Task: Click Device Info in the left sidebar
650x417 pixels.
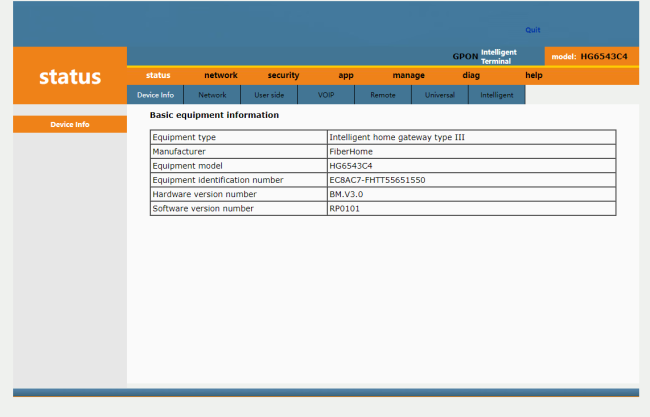Action: pyautogui.click(x=70, y=124)
